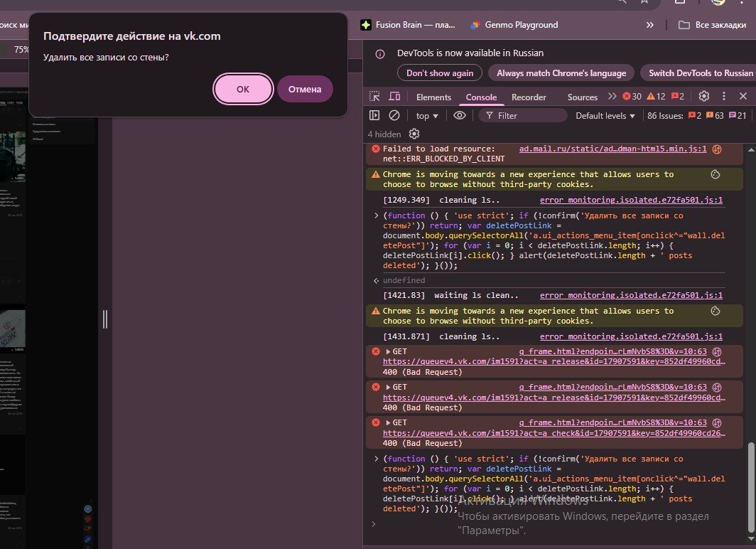Show hidden bookmarks chevron

click(650, 25)
